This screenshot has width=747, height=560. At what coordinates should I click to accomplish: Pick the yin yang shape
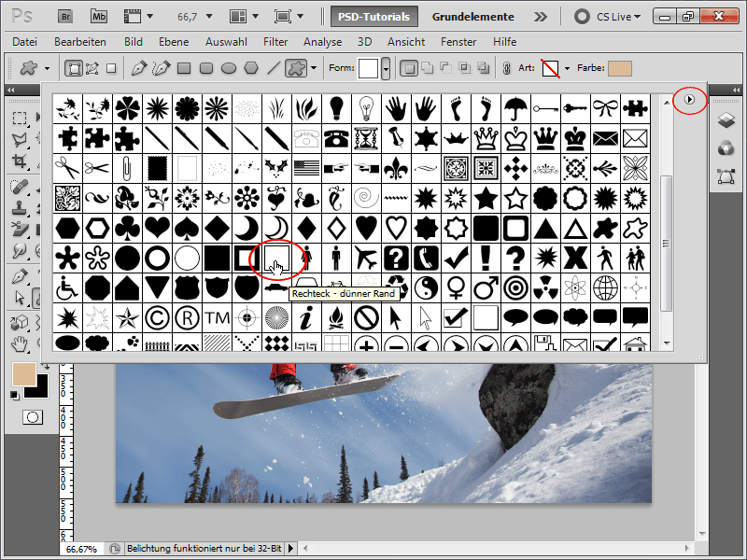point(426,288)
